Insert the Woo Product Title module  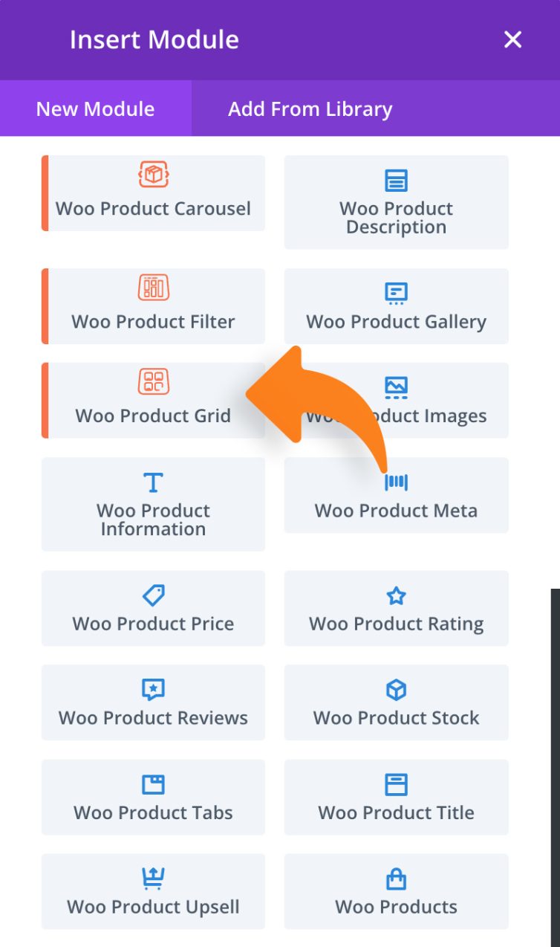pos(396,797)
